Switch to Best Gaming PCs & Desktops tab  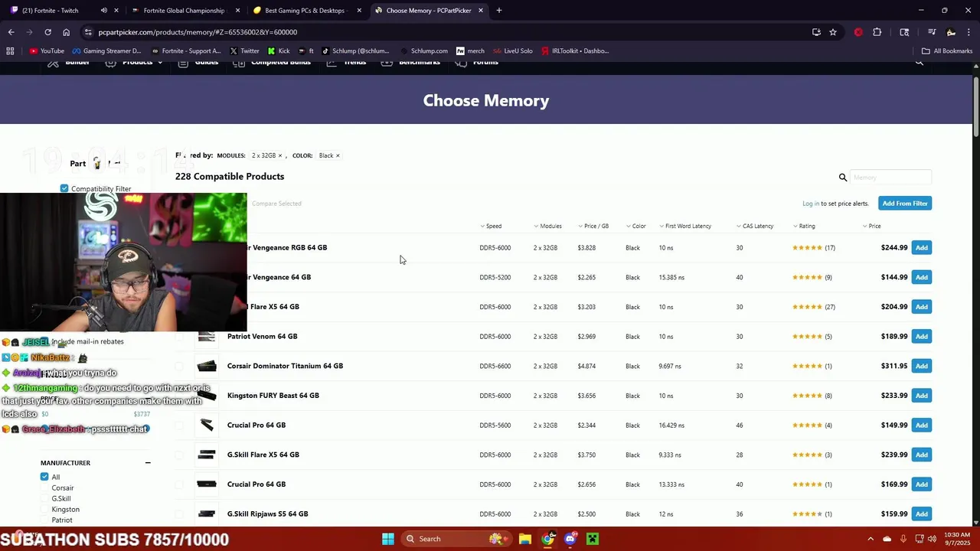coord(304,11)
